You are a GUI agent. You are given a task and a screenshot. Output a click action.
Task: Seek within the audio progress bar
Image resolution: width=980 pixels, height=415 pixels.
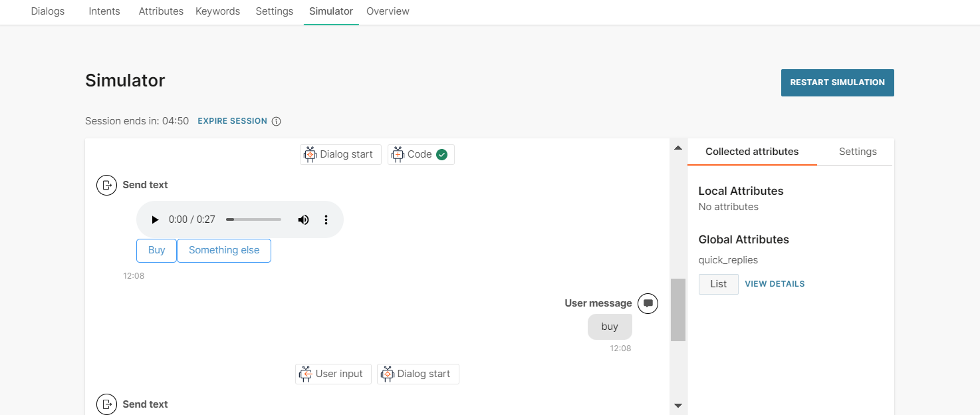click(253, 219)
